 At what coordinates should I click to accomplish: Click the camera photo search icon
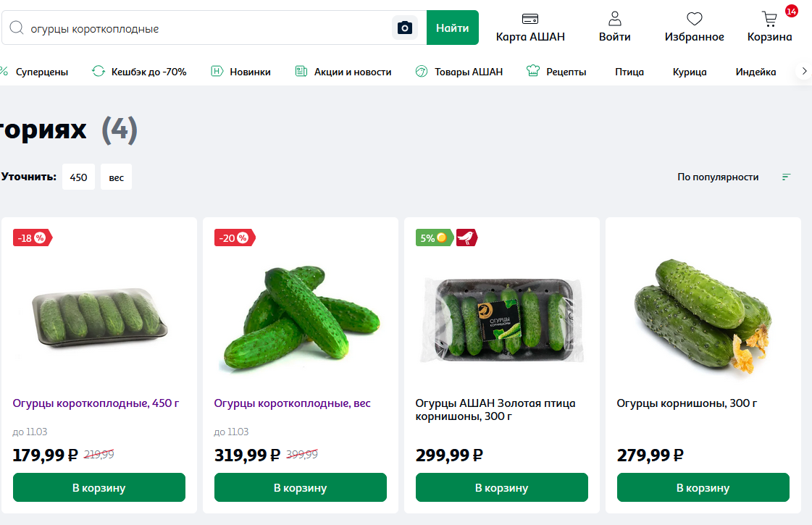(x=405, y=28)
